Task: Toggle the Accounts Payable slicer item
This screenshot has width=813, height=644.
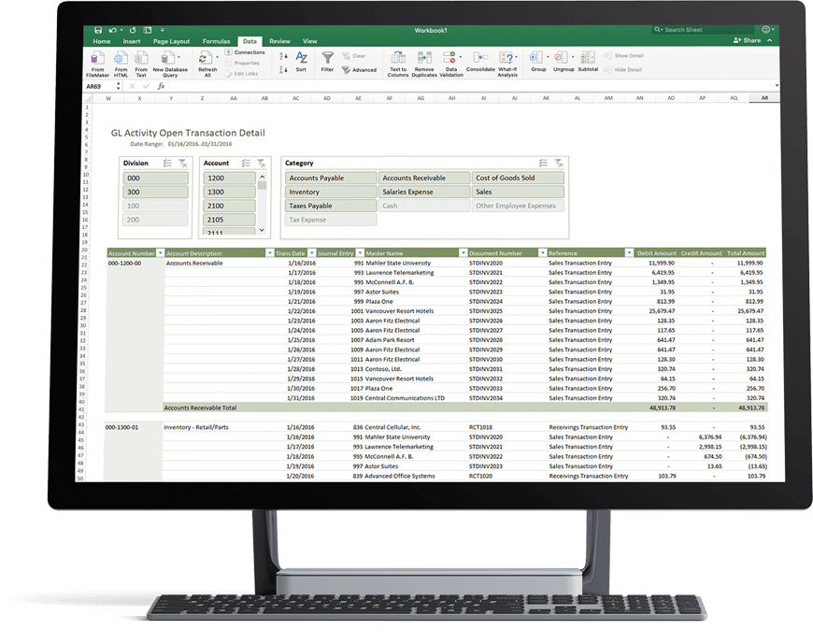Action: (330, 177)
